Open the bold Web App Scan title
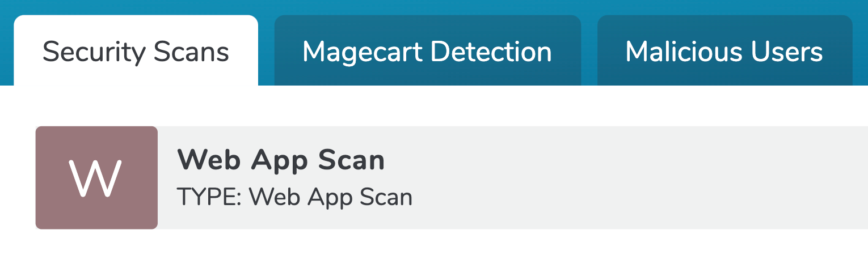The image size is (868, 264). click(281, 161)
